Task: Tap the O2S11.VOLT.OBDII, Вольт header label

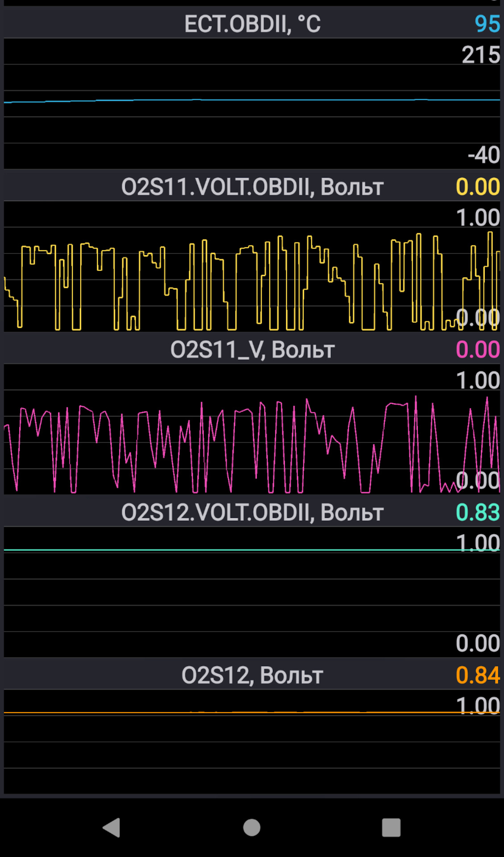Action: pos(252,187)
